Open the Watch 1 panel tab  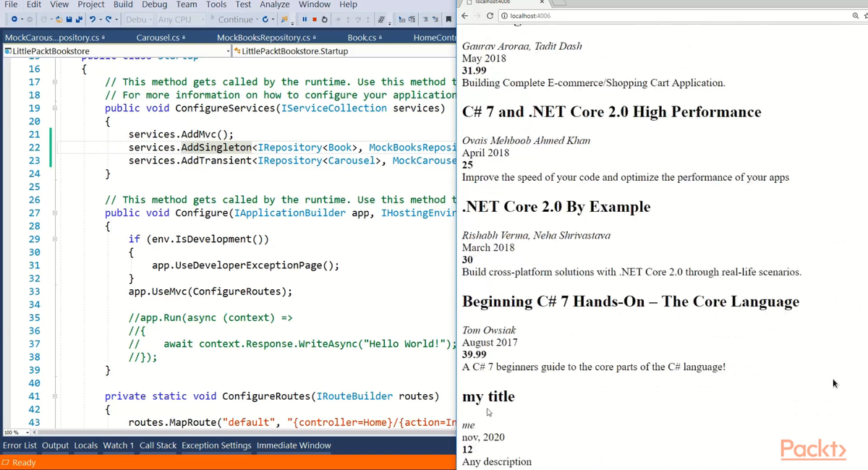click(x=118, y=445)
